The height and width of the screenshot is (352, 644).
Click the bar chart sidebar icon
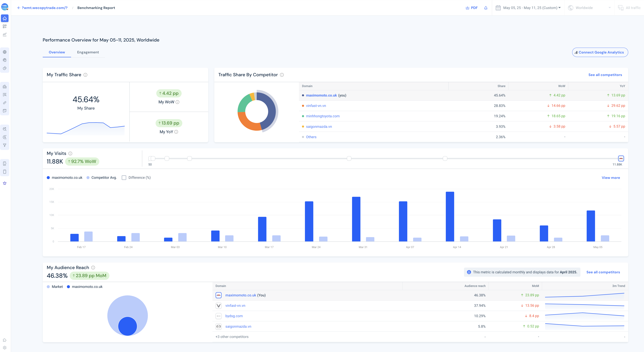click(x=5, y=87)
